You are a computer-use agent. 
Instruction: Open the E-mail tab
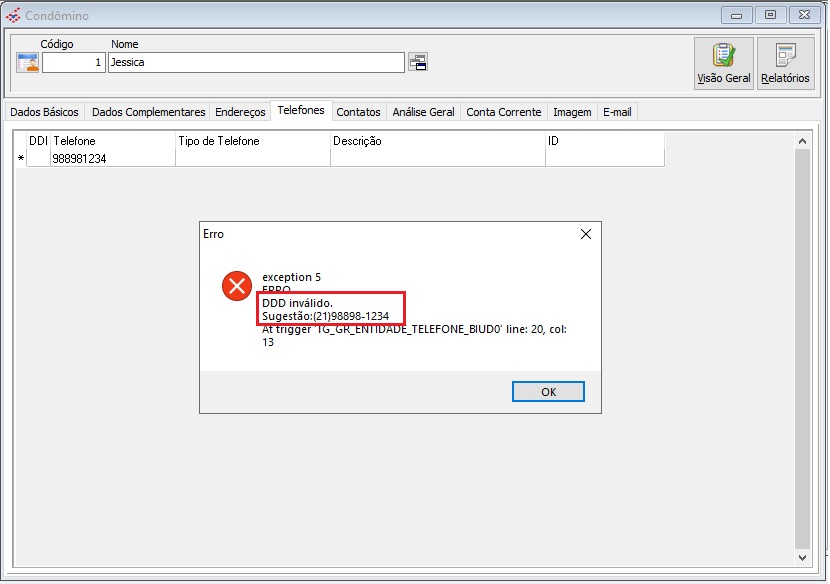click(x=617, y=112)
